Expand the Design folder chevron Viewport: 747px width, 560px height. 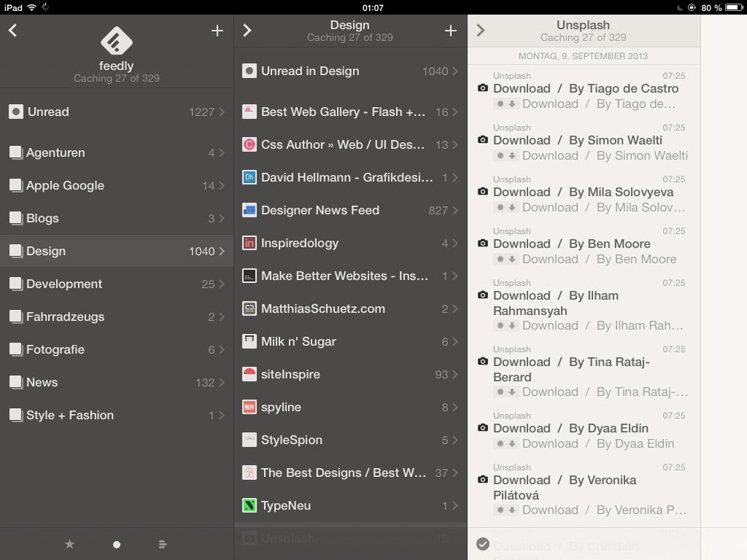(222, 251)
